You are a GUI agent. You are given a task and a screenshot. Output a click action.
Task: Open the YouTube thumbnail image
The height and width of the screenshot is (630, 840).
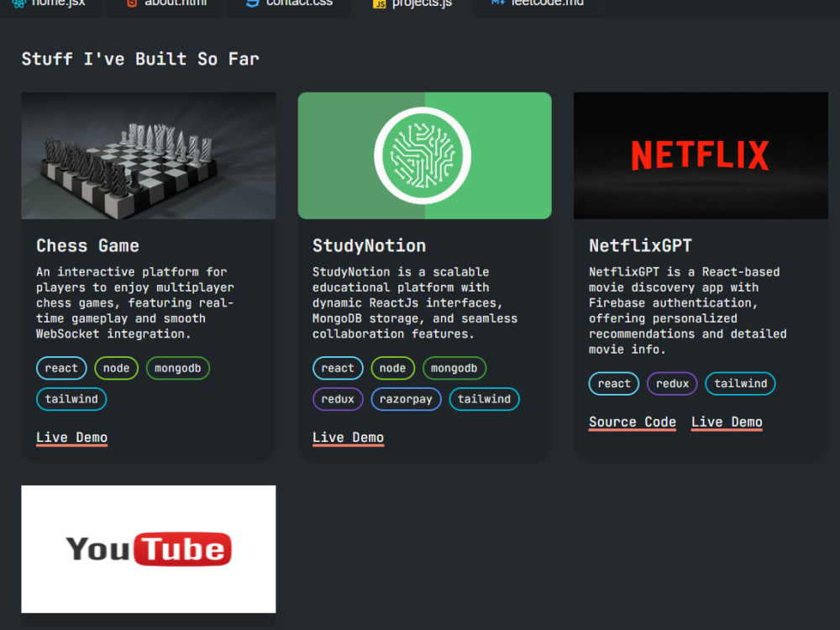[149, 549]
